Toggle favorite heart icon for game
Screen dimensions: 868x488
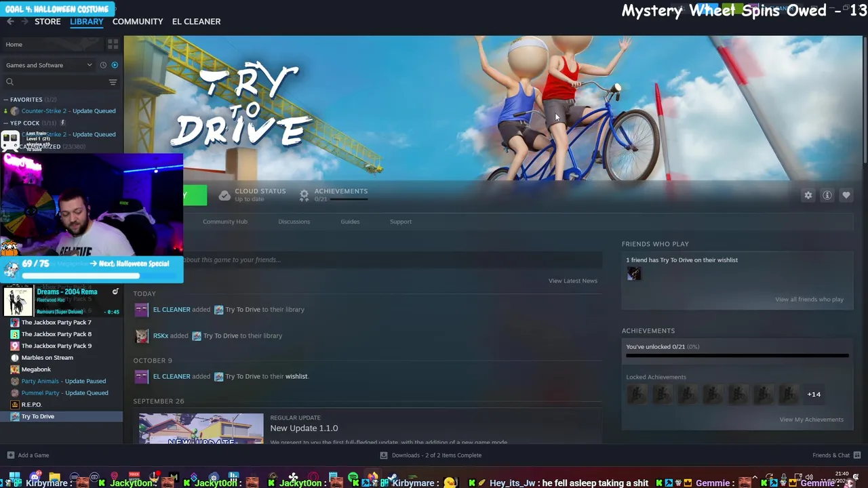pyautogui.click(x=846, y=195)
